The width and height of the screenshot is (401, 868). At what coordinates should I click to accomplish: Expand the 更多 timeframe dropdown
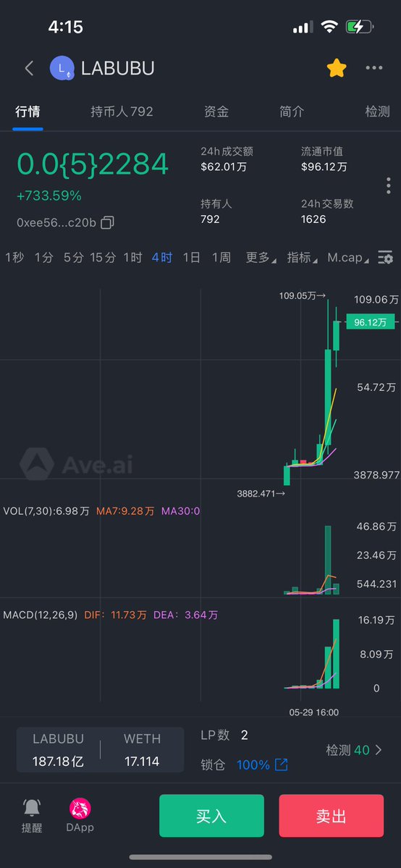click(261, 258)
